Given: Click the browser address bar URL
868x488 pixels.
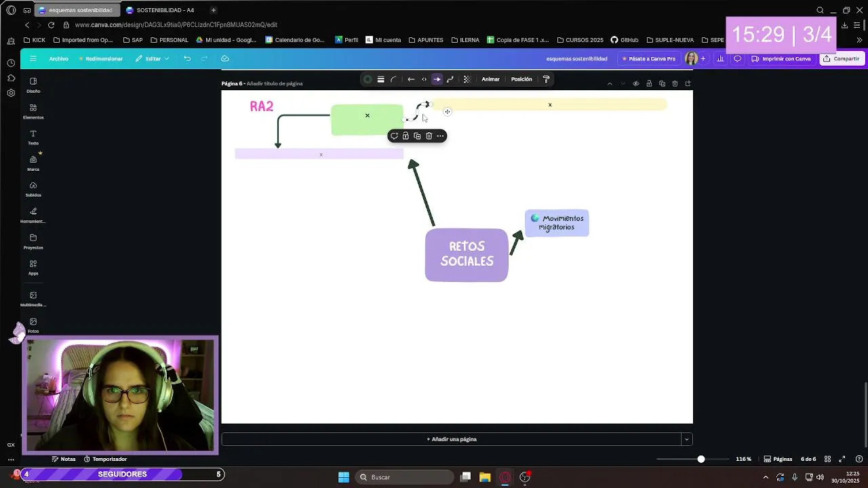Looking at the screenshot, I should (x=176, y=25).
